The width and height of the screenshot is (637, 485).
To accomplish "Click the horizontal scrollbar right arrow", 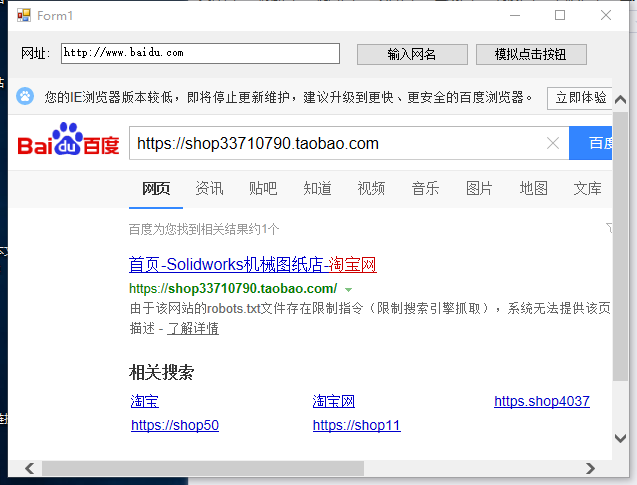I will (x=590, y=468).
